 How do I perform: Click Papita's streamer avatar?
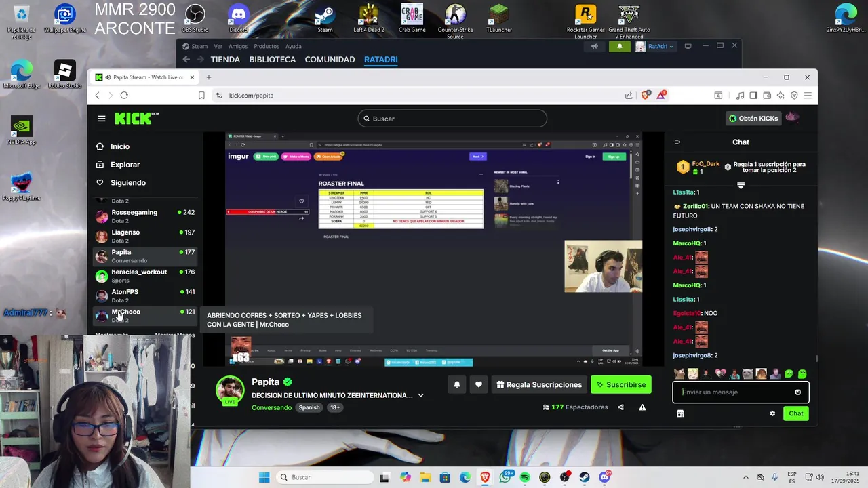click(x=230, y=389)
